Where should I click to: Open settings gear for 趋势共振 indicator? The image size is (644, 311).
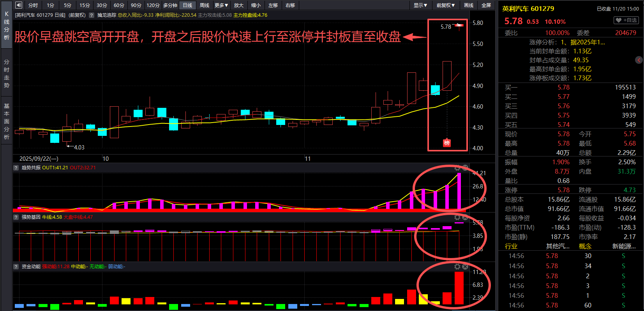pyautogui.click(x=457, y=168)
